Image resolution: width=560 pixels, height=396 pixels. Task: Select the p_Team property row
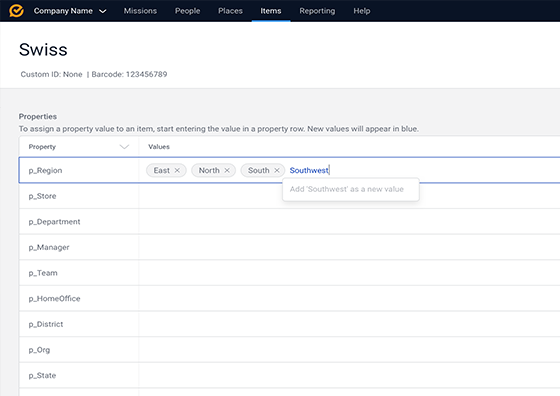click(x=289, y=273)
